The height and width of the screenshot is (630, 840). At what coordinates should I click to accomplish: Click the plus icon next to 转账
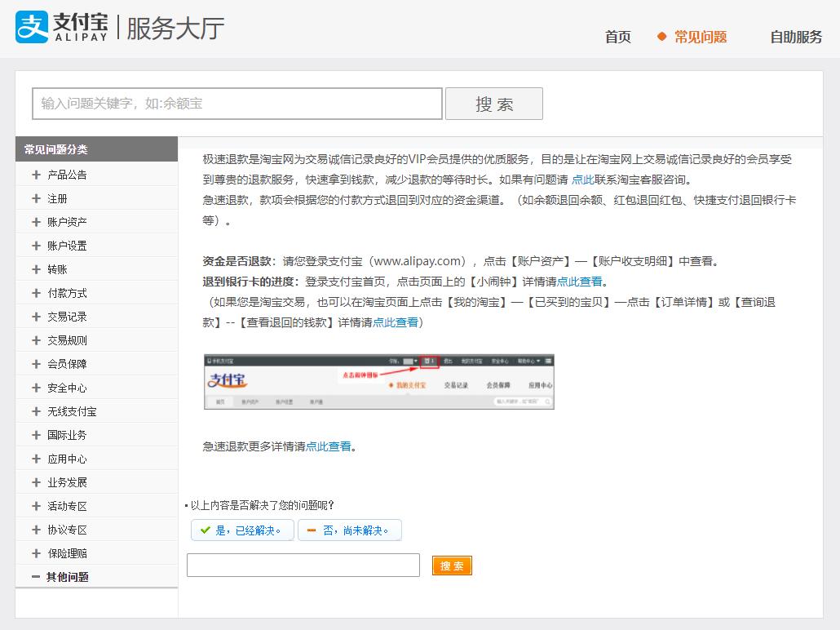click(x=36, y=269)
